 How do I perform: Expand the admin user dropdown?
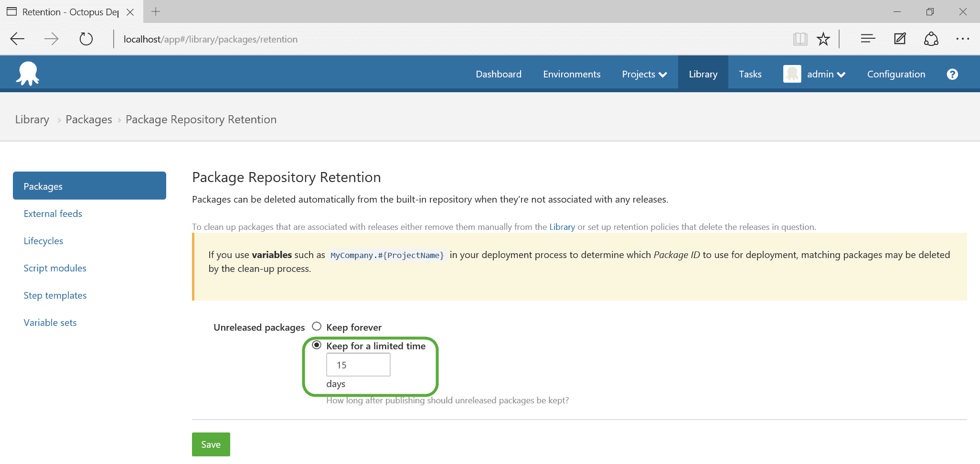pos(826,74)
